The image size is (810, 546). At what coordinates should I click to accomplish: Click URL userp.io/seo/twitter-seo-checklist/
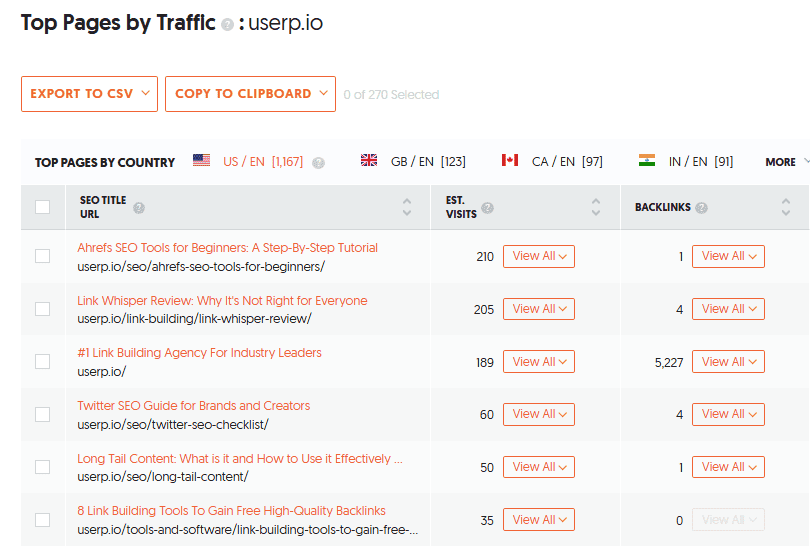(x=173, y=425)
